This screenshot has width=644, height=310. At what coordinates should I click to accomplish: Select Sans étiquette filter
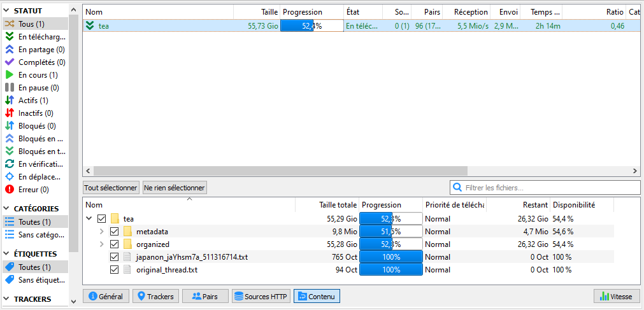35,280
